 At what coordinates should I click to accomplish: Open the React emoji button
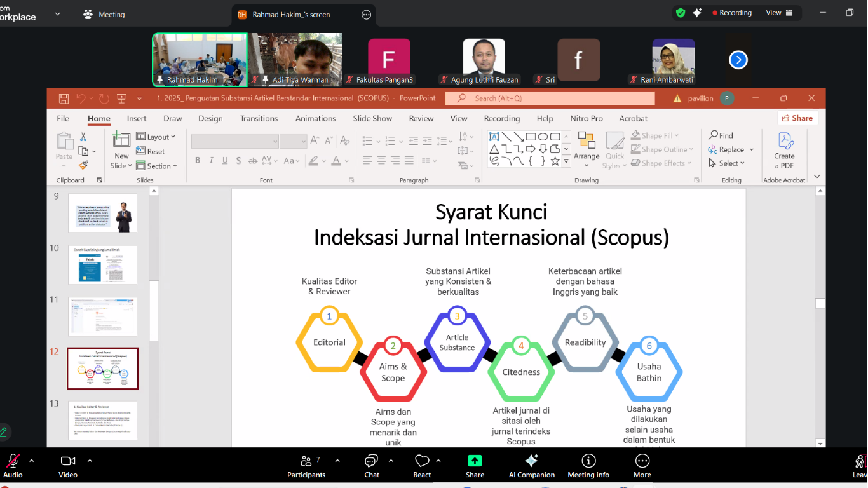(422, 465)
